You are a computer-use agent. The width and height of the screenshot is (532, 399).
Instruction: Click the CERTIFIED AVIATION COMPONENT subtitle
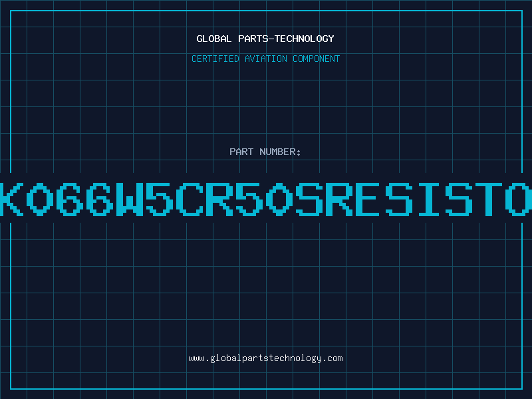pos(265,59)
